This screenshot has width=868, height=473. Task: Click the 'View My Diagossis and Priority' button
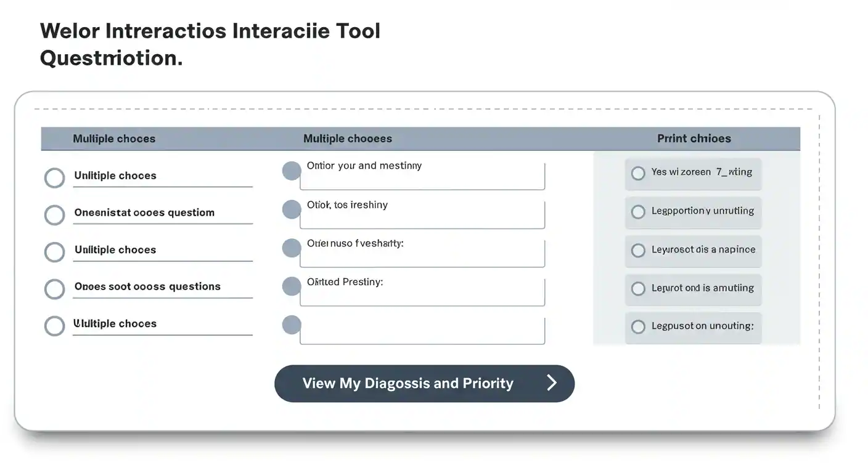pos(424,383)
